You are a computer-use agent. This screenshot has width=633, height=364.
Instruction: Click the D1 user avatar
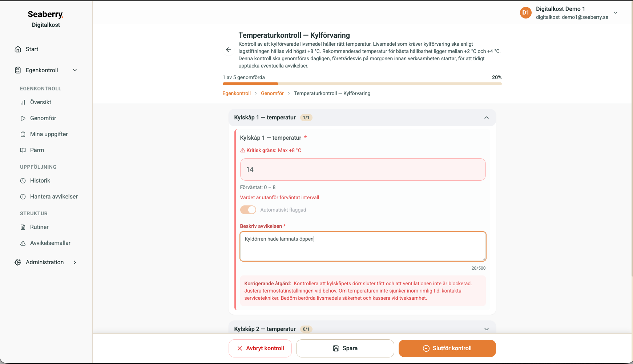click(x=525, y=13)
